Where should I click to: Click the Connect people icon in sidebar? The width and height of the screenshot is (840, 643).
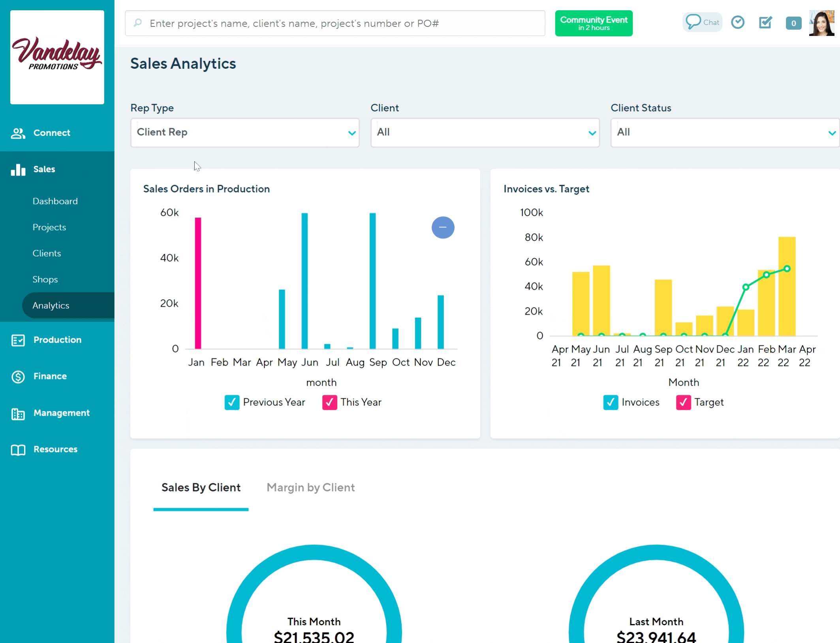pyautogui.click(x=18, y=133)
